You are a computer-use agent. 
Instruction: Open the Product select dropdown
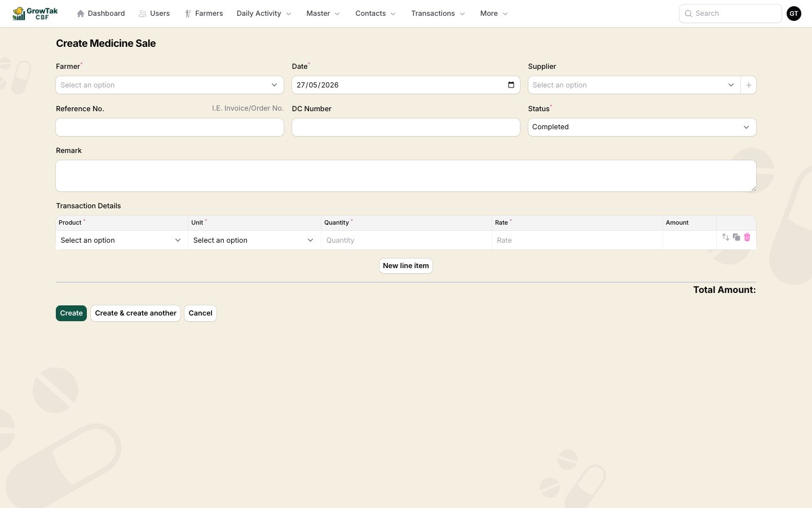pos(122,240)
